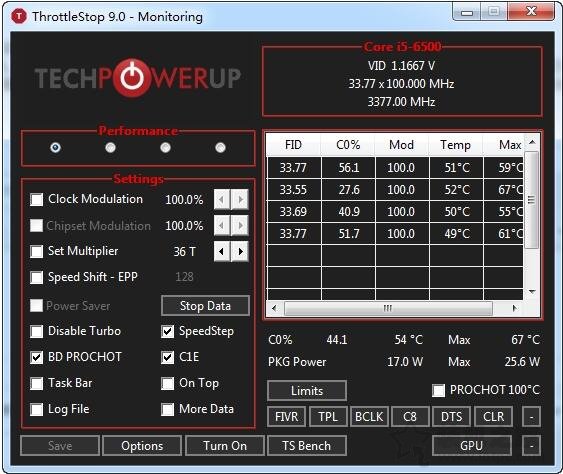Image resolution: width=563 pixels, height=474 pixels.
Task: Click the horizontal scrollbar right arrow
Action: coord(515,308)
